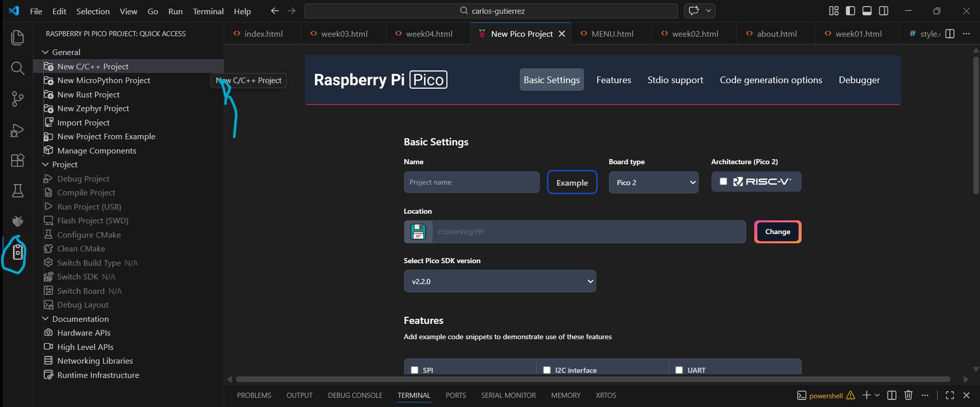This screenshot has width=980, height=407.
Task: Jump to Stdio support section
Action: (675, 80)
